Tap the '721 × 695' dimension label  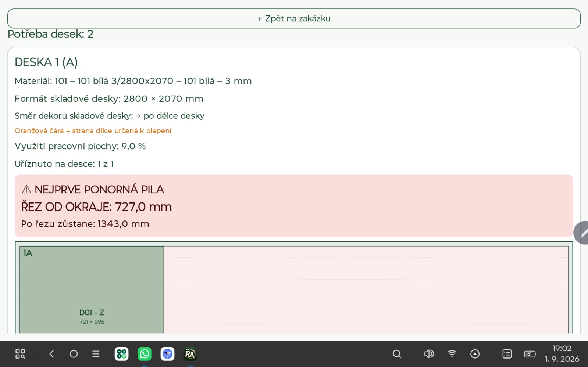92,322
